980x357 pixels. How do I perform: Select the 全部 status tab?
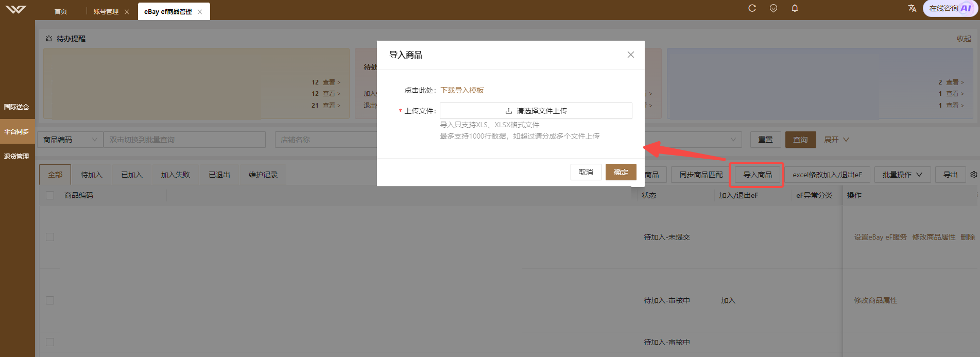pyautogui.click(x=55, y=174)
